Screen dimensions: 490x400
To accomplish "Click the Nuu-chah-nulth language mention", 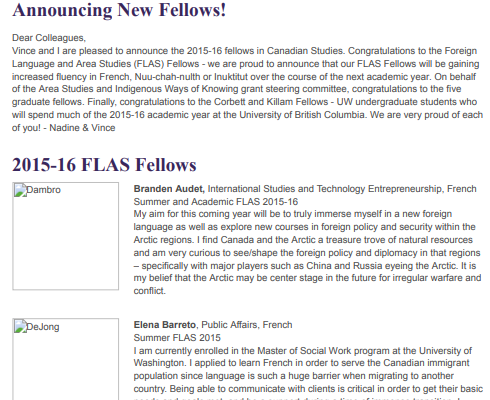I will coord(168,77).
